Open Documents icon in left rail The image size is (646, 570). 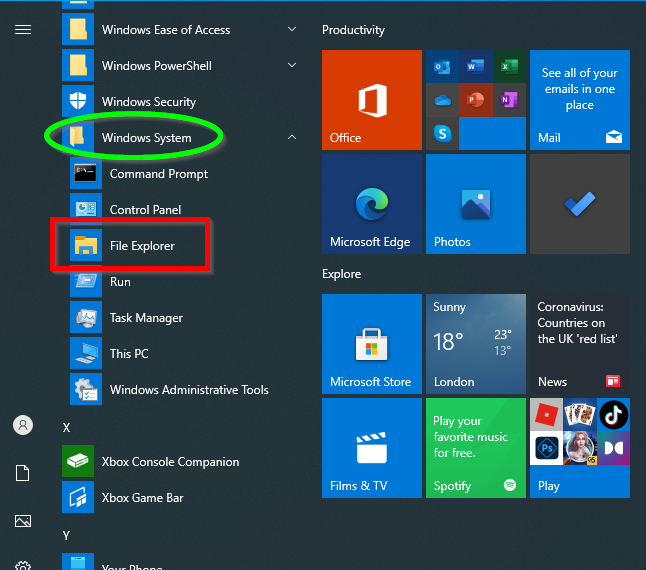point(23,473)
